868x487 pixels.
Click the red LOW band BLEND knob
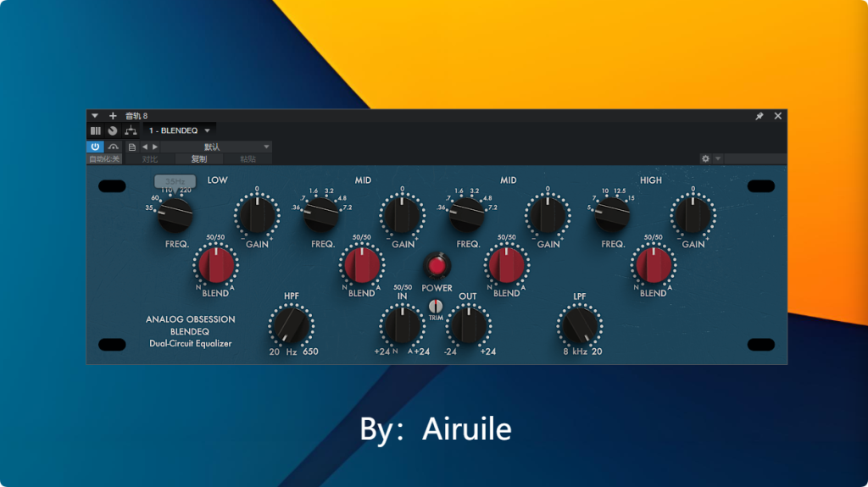(216, 265)
